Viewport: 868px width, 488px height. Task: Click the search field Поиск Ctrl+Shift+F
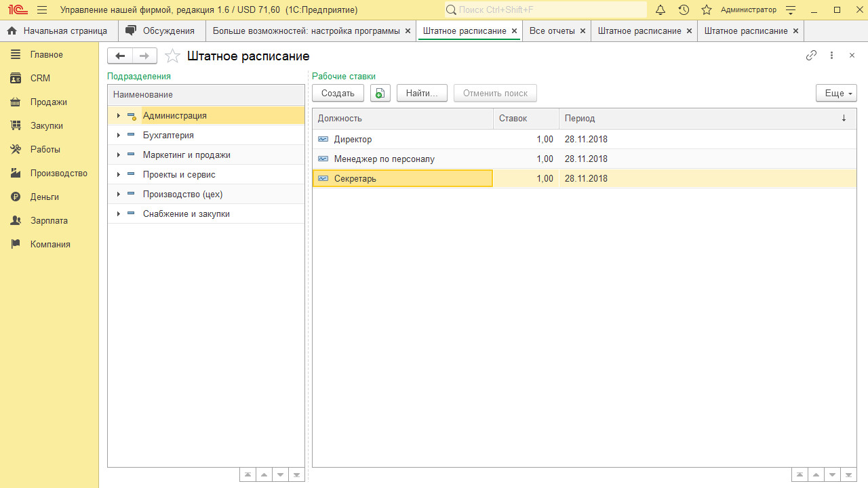(546, 10)
